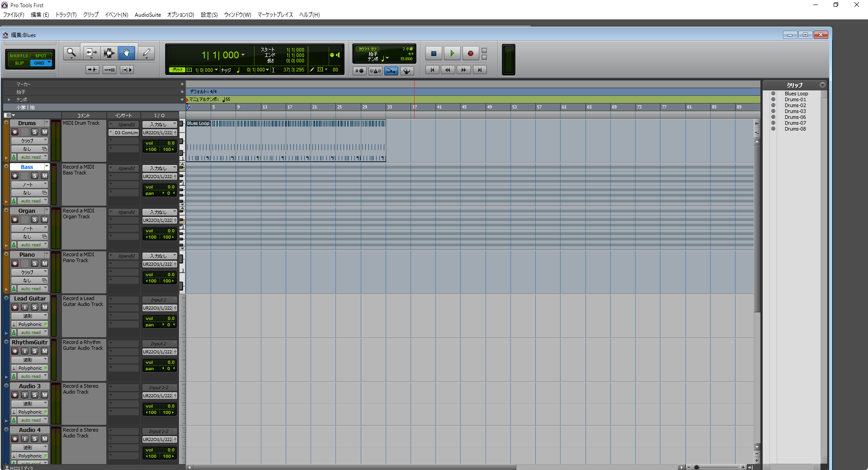Click the Rewind transport button

pyautogui.click(x=448, y=70)
